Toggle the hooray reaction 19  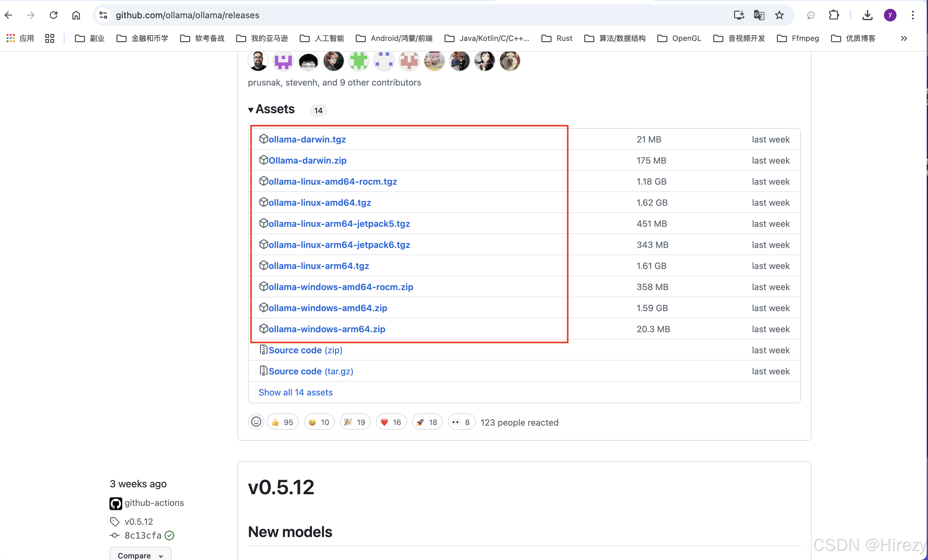point(355,422)
